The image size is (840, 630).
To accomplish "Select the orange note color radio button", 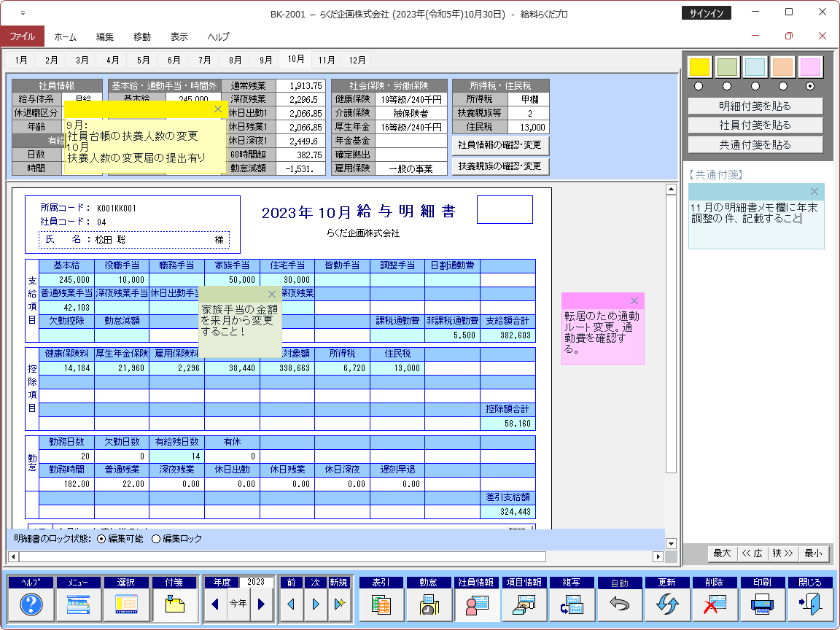I will 782,86.
